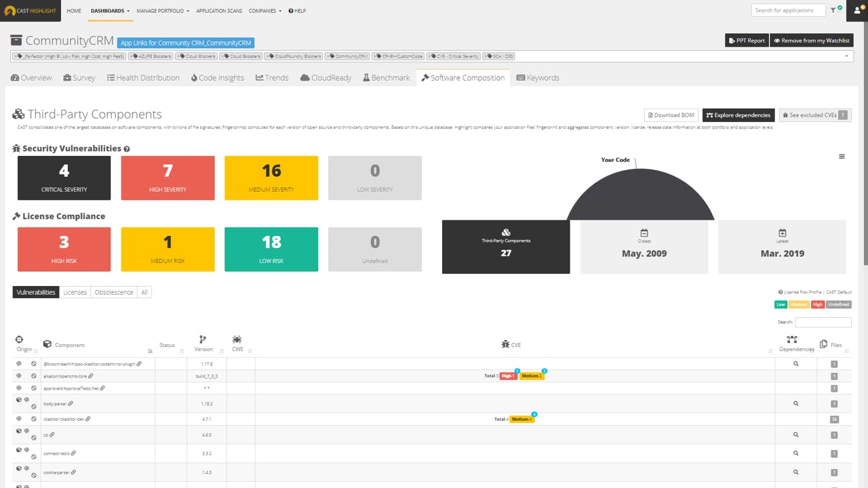Screen dimensions: 868x488
Task: Click the CAST Highlight logo
Action: [x=31, y=11]
